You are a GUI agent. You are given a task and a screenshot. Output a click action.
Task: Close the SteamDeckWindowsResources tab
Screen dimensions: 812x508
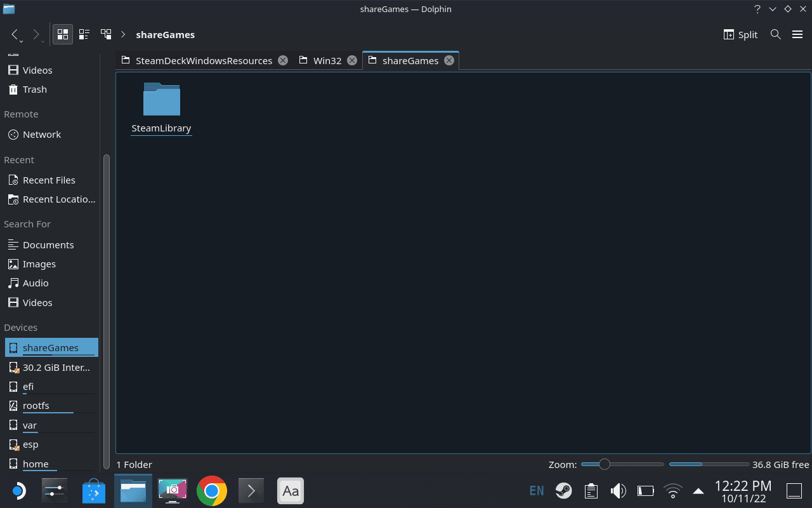click(x=283, y=60)
